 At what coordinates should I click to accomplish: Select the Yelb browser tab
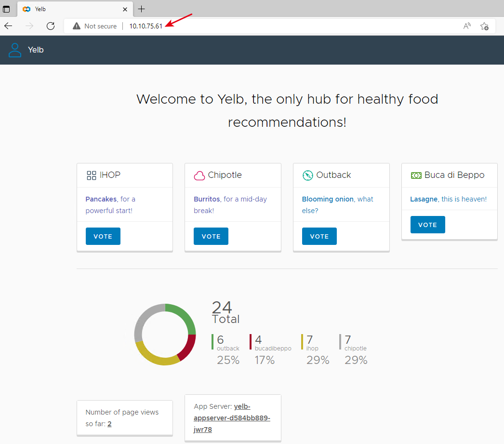coord(75,9)
